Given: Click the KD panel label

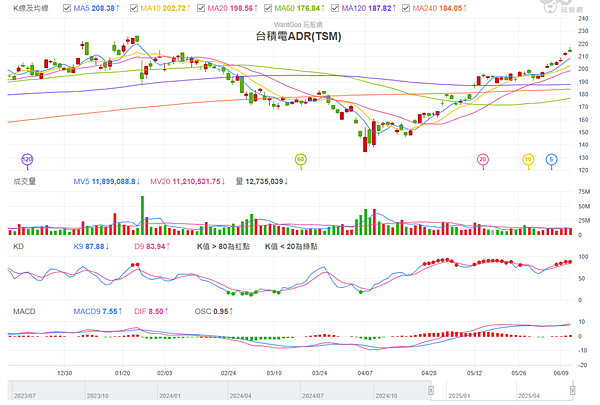Looking at the screenshot, I should coord(18,247).
